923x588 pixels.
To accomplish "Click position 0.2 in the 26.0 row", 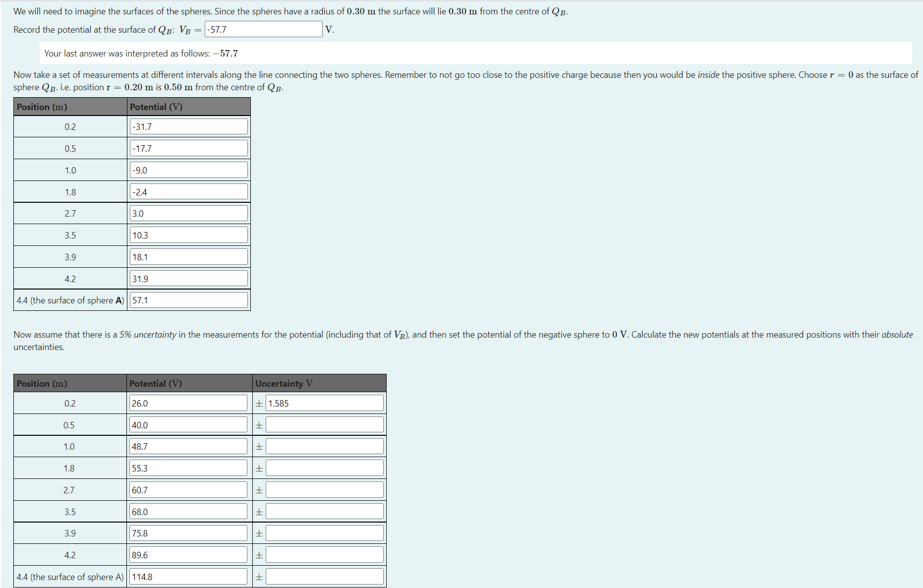I will [70, 403].
